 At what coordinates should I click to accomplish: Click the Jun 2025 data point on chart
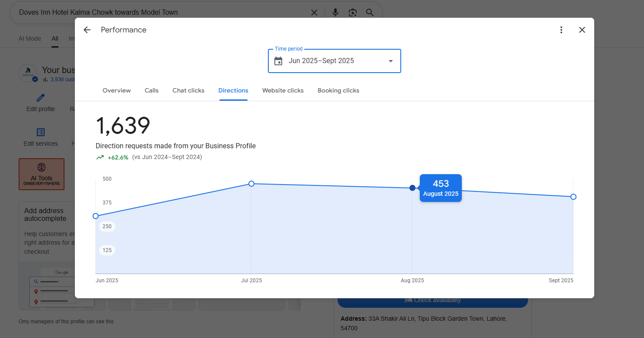click(x=96, y=216)
